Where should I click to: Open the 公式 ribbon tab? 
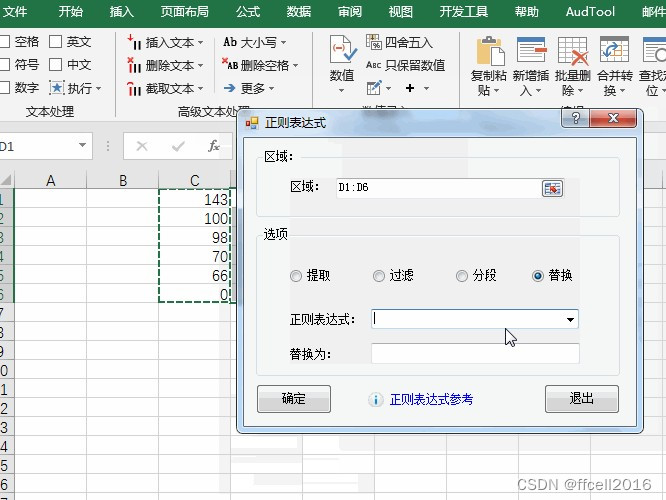coord(248,11)
